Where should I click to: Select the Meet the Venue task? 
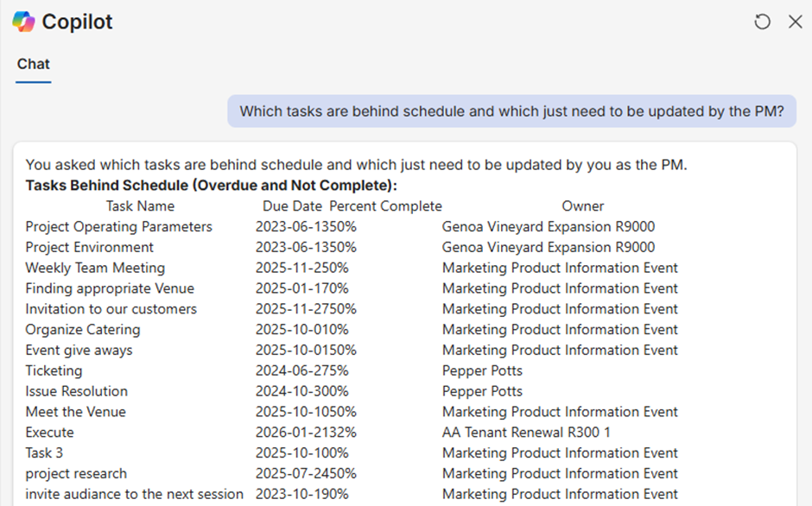76,412
